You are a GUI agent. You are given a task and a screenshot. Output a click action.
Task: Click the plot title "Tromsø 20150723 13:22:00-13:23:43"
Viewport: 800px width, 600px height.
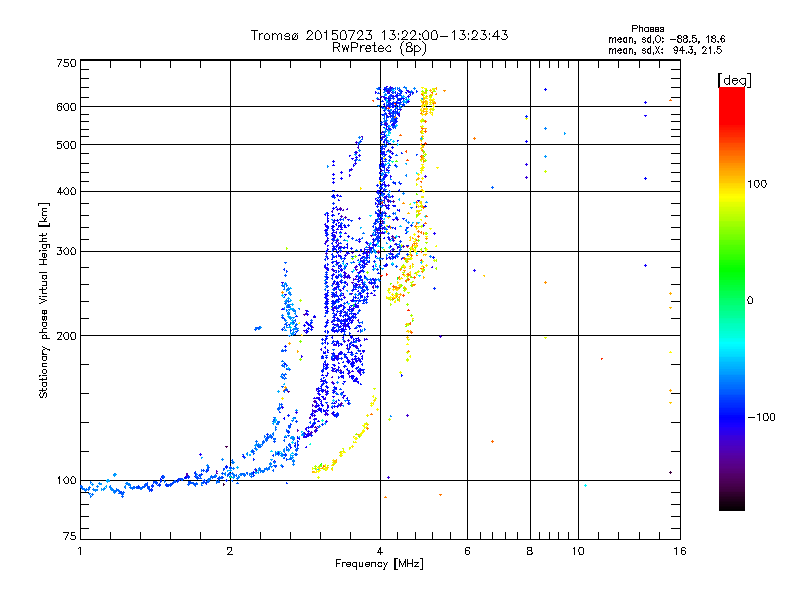point(379,35)
